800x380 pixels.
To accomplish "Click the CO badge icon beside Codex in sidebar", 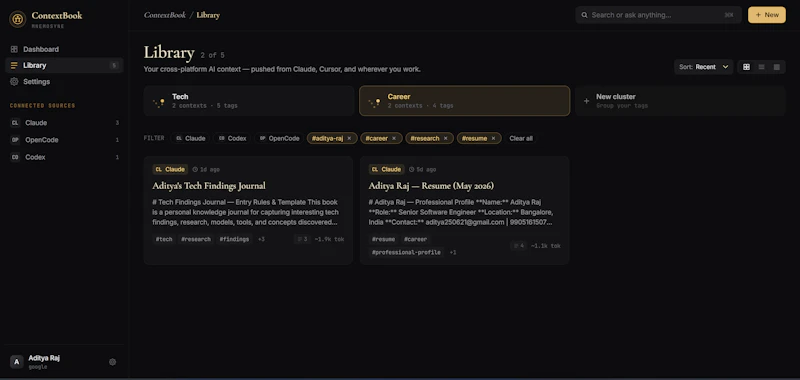I will tap(15, 157).
